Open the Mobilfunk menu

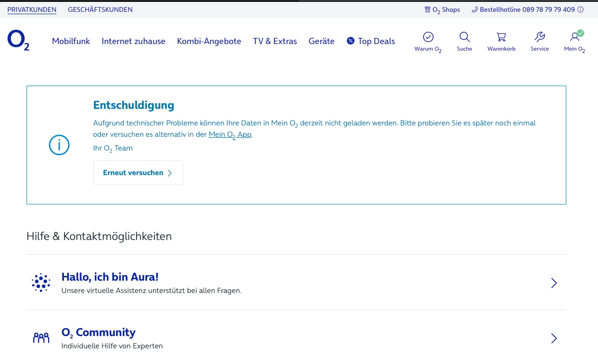coord(71,41)
